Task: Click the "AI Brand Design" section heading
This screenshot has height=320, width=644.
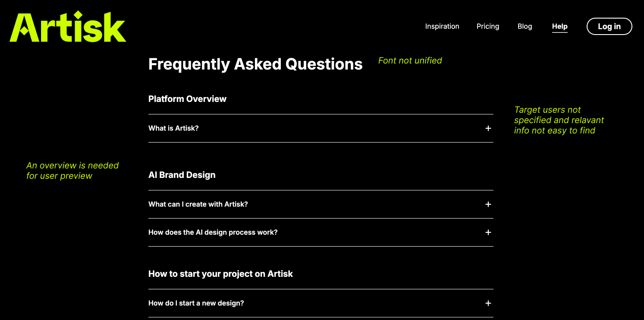Action: point(182,175)
